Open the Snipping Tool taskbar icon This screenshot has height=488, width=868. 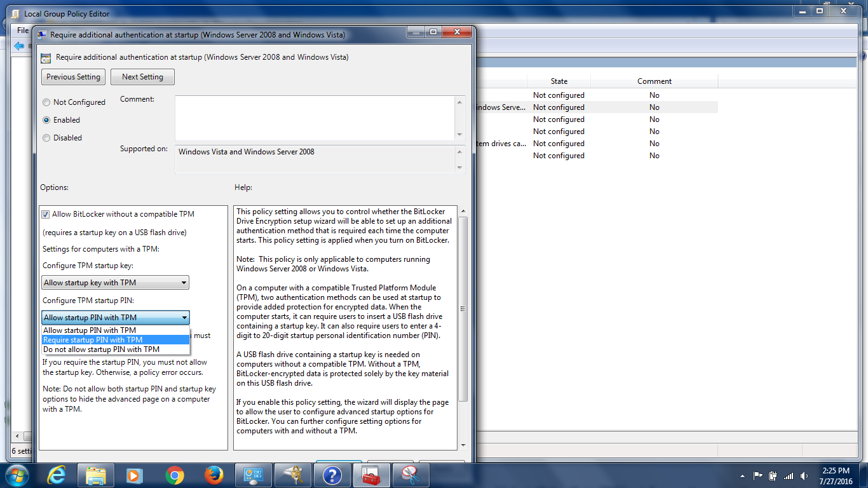(x=411, y=475)
